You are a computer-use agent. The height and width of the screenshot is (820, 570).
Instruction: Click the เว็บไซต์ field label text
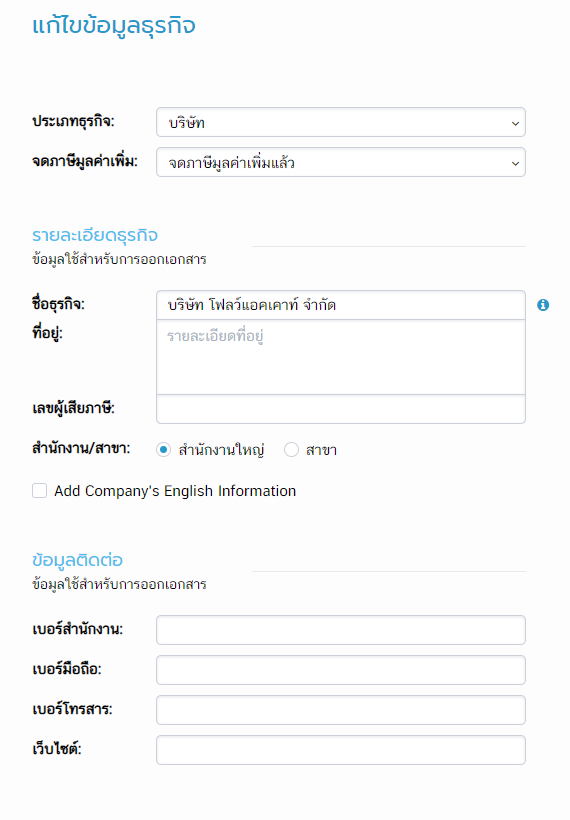click(x=56, y=749)
